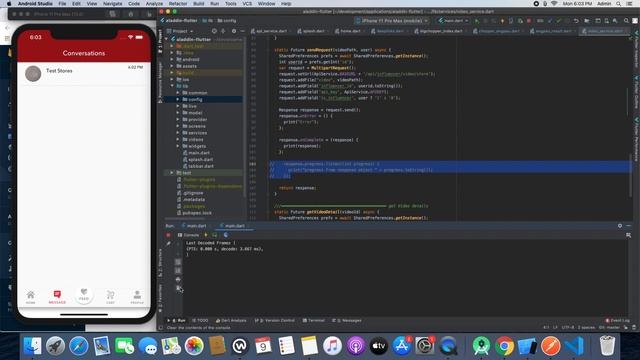Open the Profile tab in the simulator app
This screenshot has width=640, height=360.
point(137,297)
